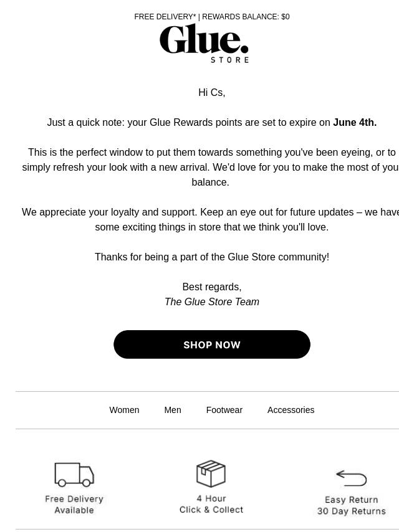The height and width of the screenshot is (532, 399).
Task: Click the REWARDS BALANCE $0 text
Action: 246,17
